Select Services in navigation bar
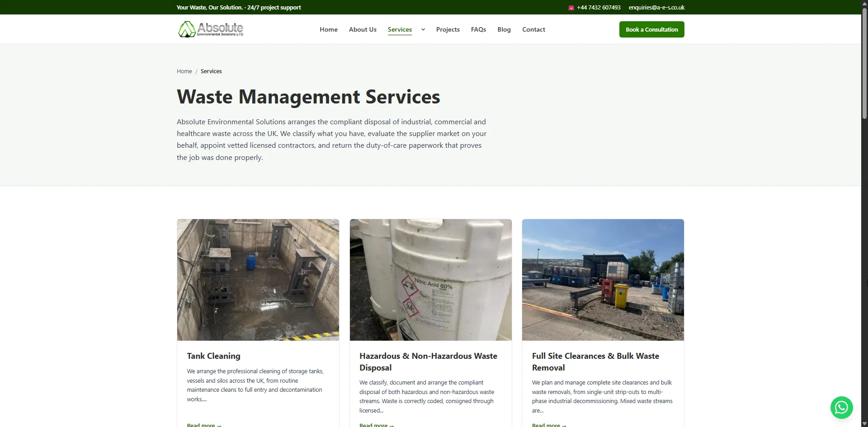 click(400, 29)
